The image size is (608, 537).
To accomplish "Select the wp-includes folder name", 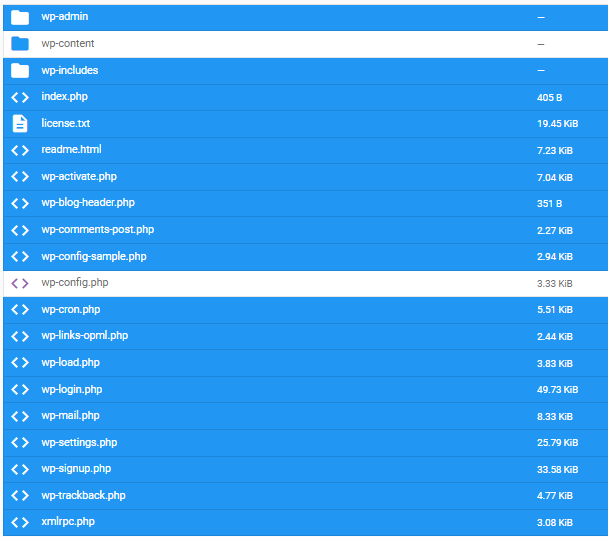I will tap(70, 70).
